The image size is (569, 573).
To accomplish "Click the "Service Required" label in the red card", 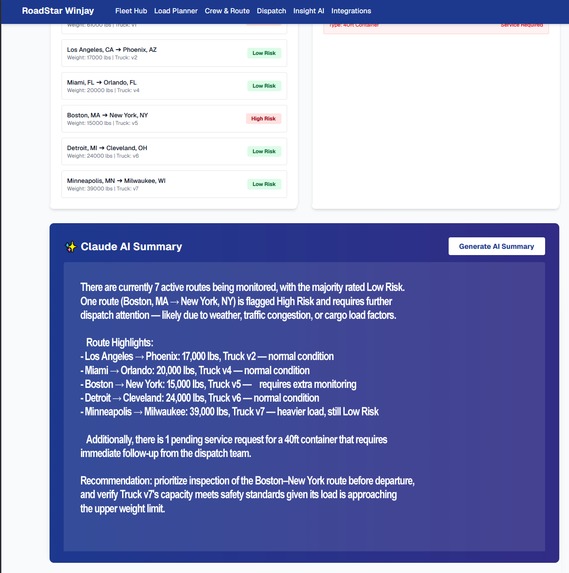I will 521,25.
